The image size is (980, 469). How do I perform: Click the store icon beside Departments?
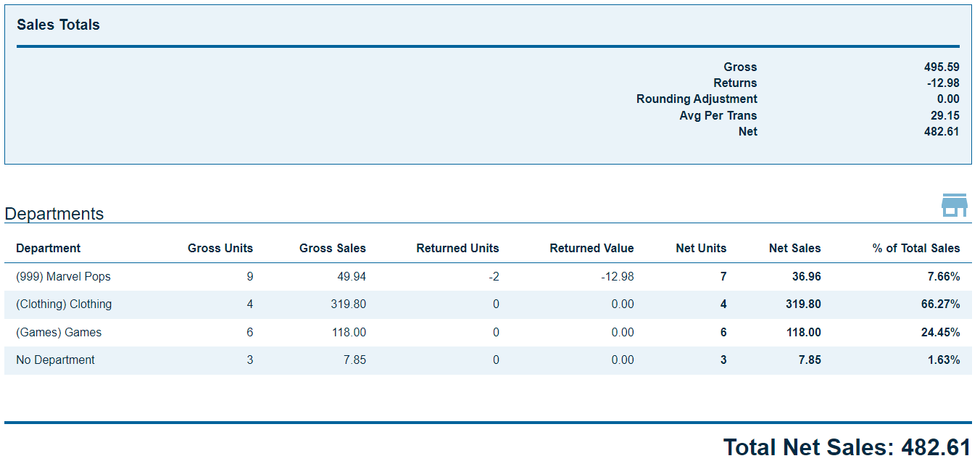tap(954, 205)
